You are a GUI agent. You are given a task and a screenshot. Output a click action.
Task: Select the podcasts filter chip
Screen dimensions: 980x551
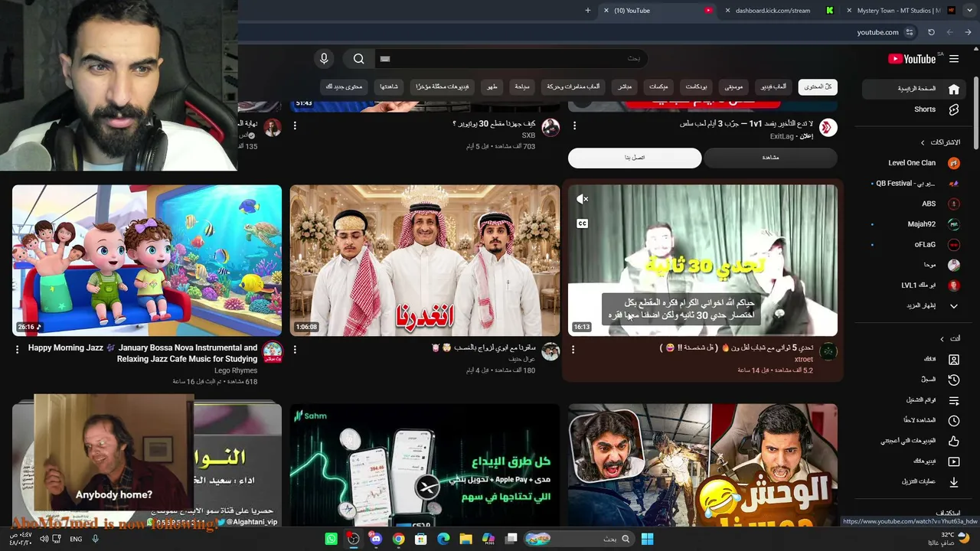tap(697, 87)
